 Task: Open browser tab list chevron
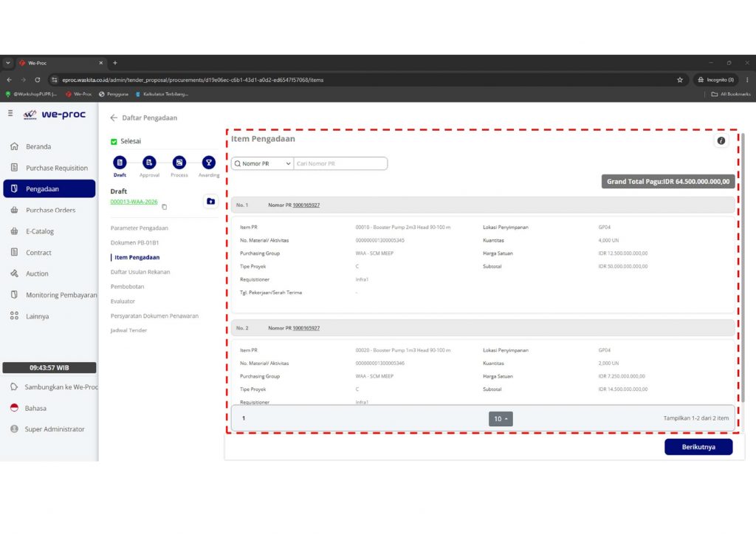[x=7, y=63]
